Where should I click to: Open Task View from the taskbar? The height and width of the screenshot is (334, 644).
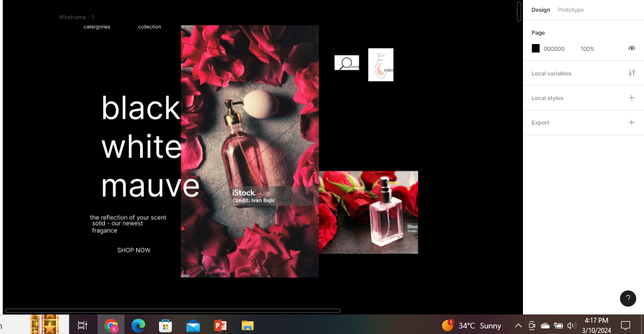click(x=83, y=326)
